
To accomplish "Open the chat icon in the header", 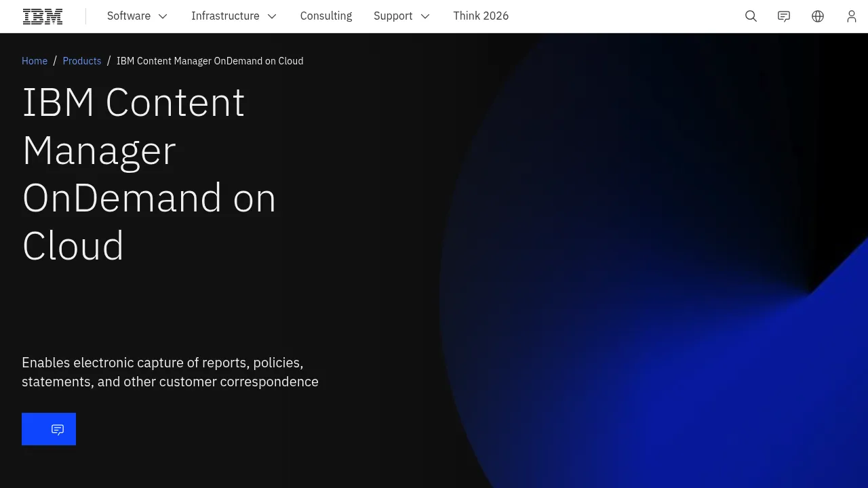I will 784,16.
